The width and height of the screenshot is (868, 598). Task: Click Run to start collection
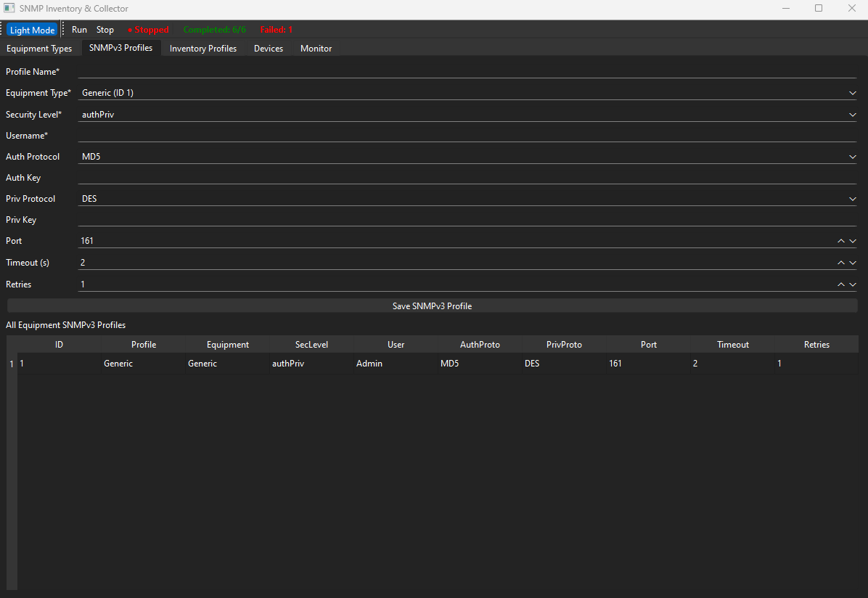79,29
